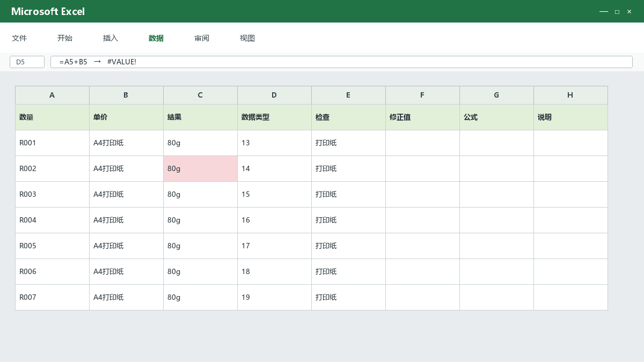This screenshot has width=644, height=362.
Task: Click 打印纸 in the R001 row
Action: click(x=348, y=143)
